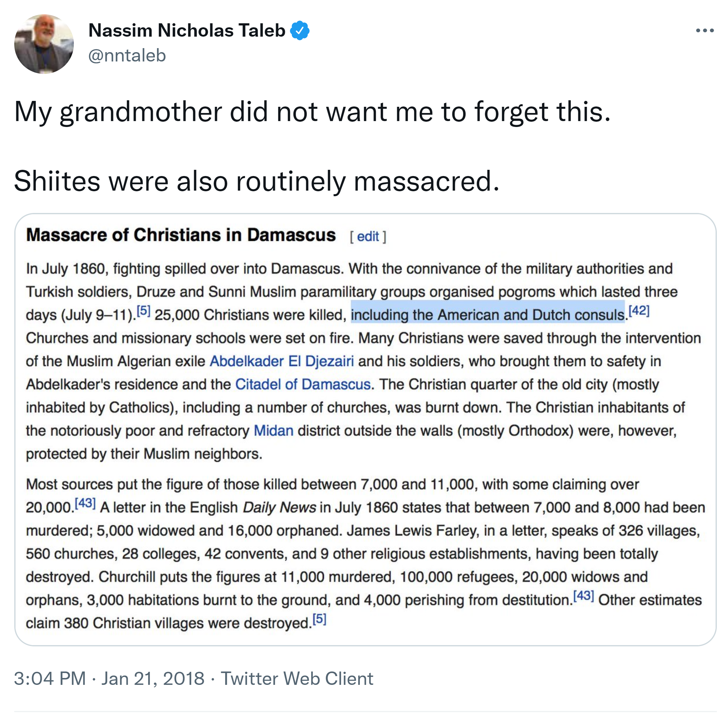The height and width of the screenshot is (719, 728).
Task: Click the edit link beside section heading
Action: click(367, 237)
